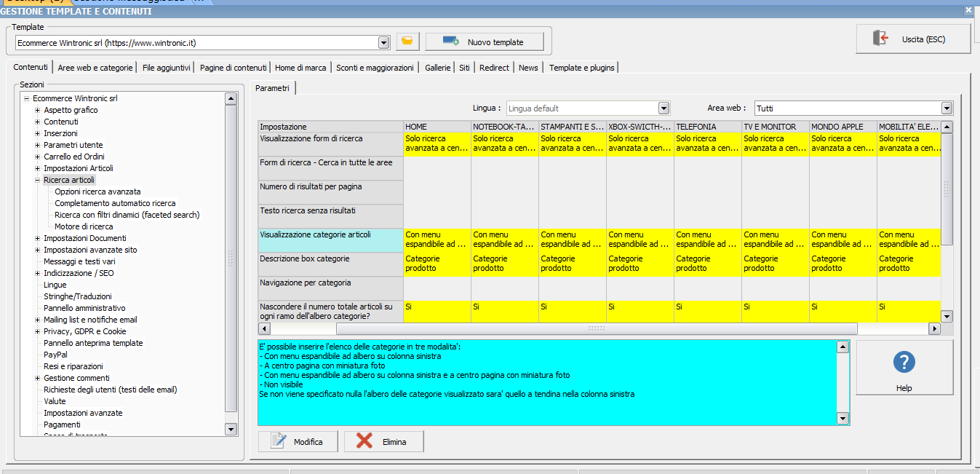The width and height of the screenshot is (980, 474).
Task: Click the HOME column header
Action: point(437,127)
